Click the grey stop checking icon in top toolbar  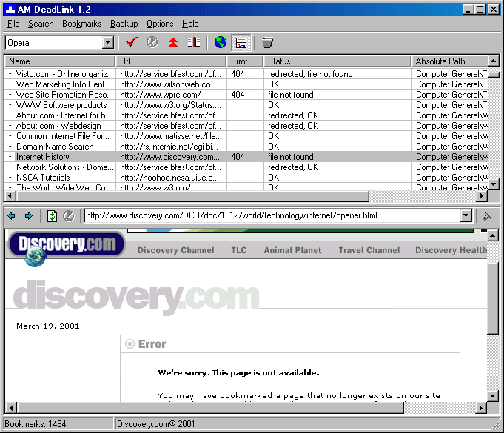pyautogui.click(x=152, y=42)
